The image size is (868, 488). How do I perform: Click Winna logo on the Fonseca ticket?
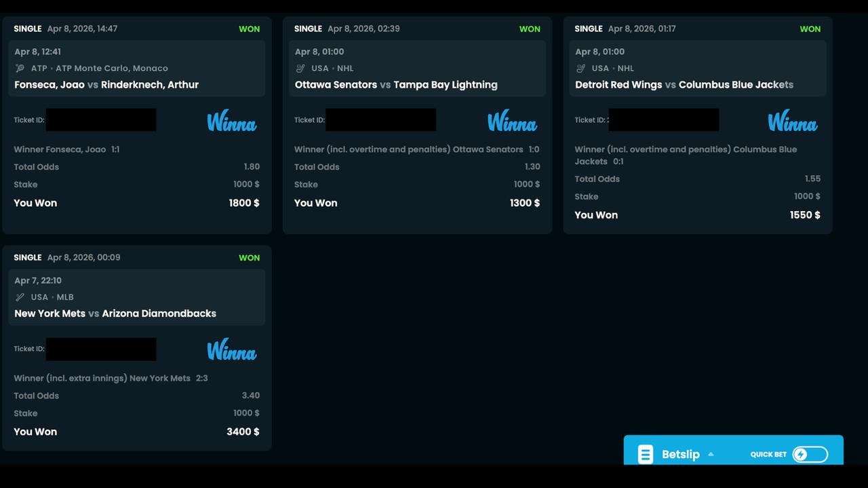(x=231, y=121)
